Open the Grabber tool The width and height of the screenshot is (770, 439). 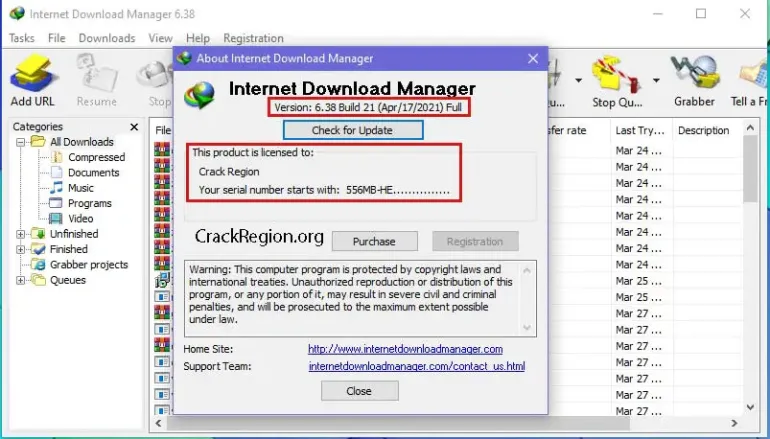pyautogui.click(x=694, y=80)
